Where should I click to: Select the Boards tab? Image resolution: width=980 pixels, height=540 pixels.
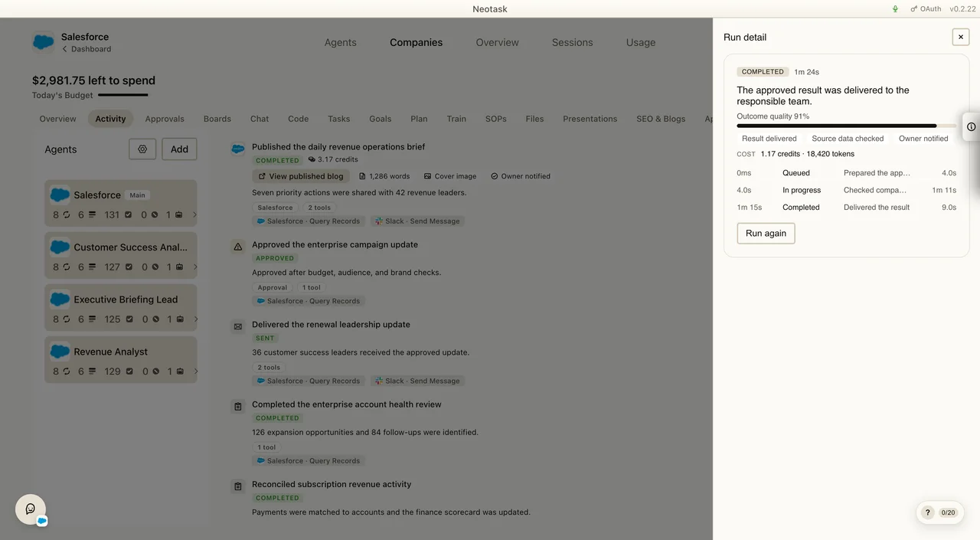point(217,119)
